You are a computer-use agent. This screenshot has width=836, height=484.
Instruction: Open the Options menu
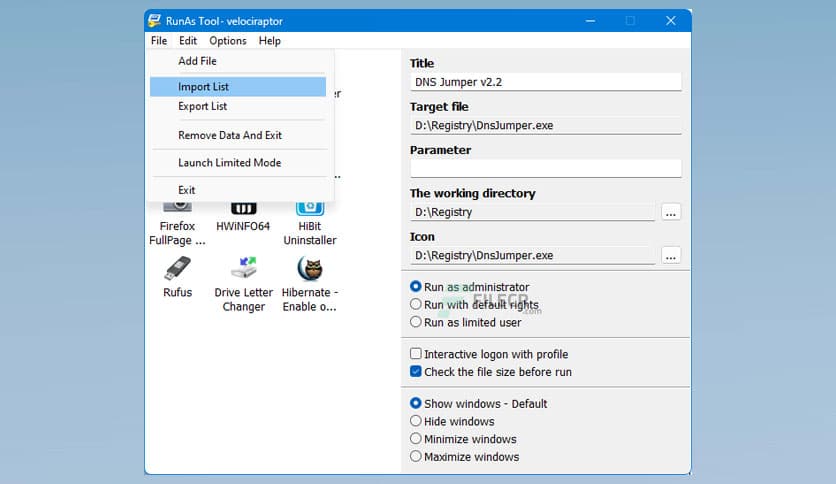[x=228, y=41]
